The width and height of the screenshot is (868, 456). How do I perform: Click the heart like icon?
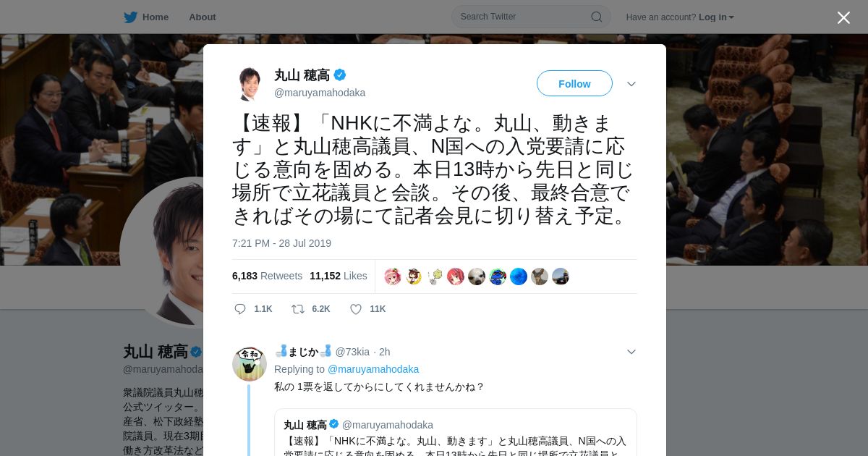pos(356,309)
